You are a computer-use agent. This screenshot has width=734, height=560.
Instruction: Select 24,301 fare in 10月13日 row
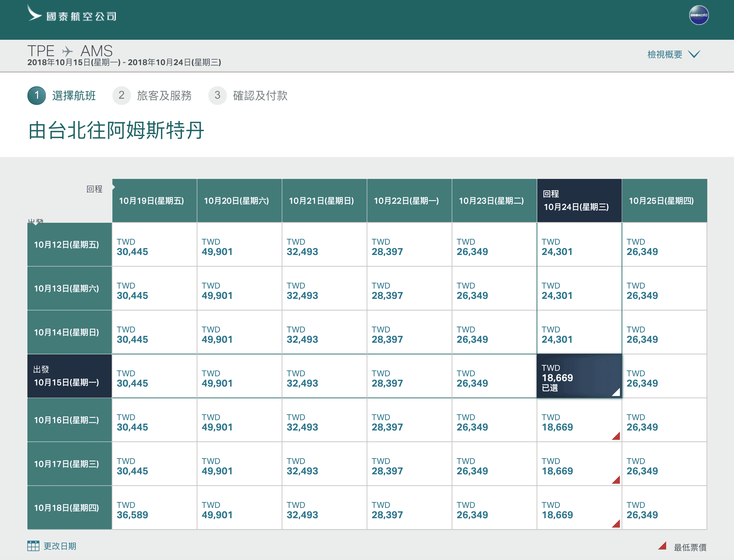point(579,288)
